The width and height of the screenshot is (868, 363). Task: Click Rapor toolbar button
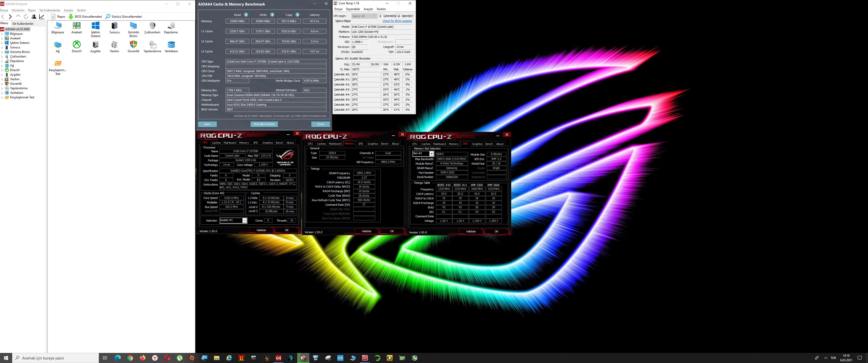pyautogui.click(x=58, y=16)
